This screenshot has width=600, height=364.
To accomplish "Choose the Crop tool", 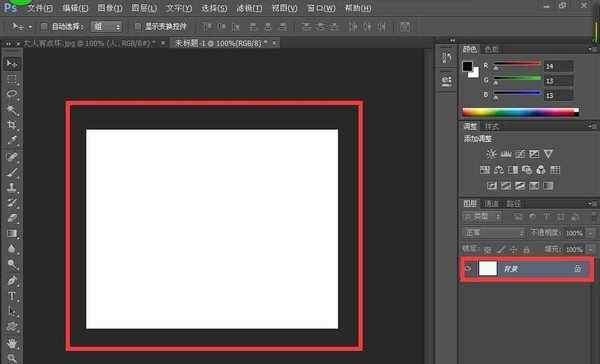I will pyautogui.click(x=12, y=125).
